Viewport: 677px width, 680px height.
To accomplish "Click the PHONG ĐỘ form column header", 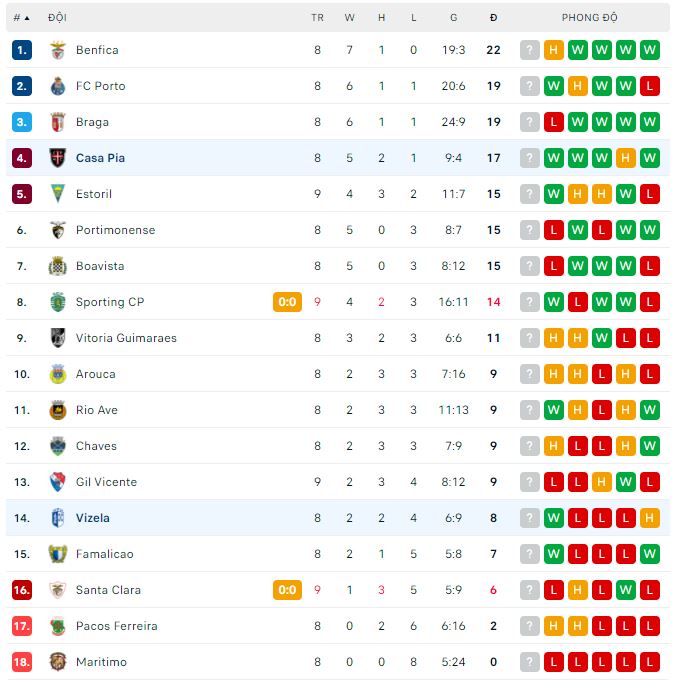I will tap(589, 17).
